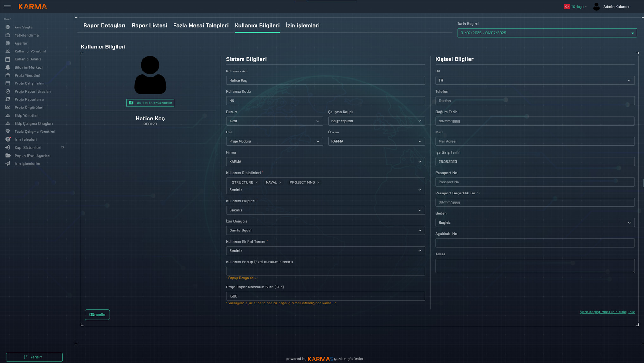This screenshot has width=644, height=363.
Task: Click the Admin Kulanıcı avatar icon
Action: (596, 7)
